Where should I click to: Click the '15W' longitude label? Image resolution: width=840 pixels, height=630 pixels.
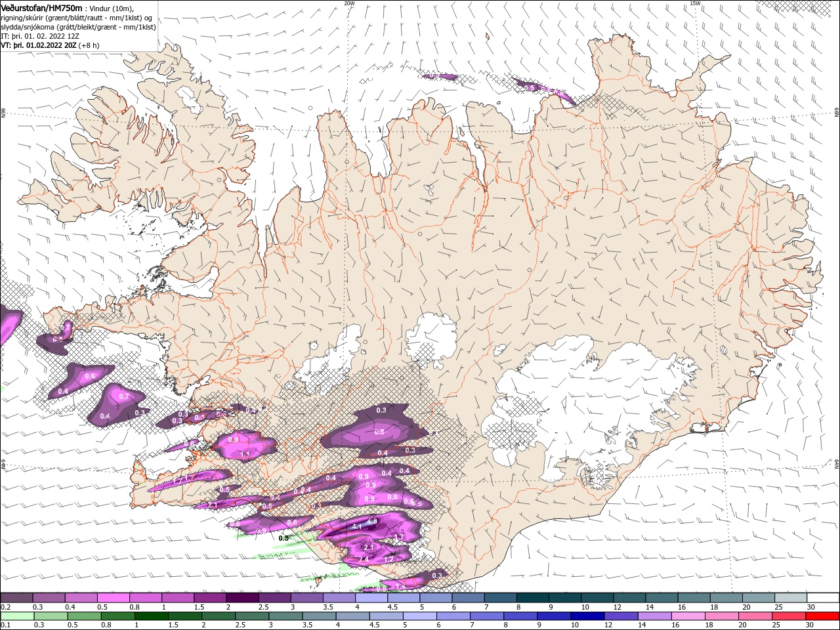click(x=695, y=3)
